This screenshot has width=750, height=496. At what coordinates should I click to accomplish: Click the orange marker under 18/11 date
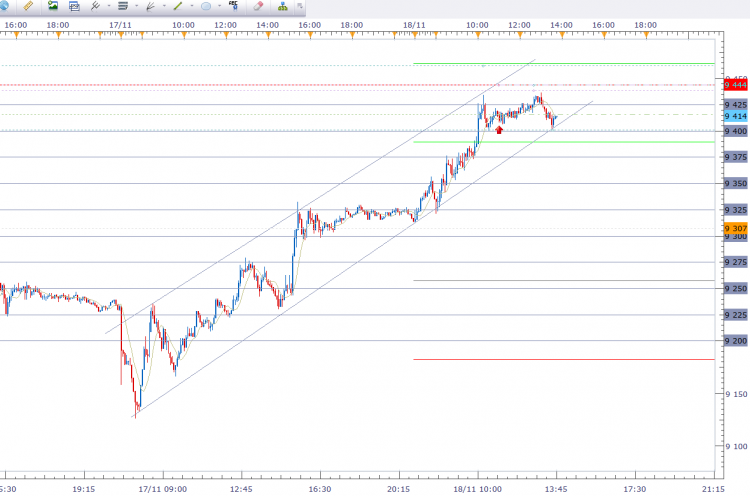tap(415, 35)
